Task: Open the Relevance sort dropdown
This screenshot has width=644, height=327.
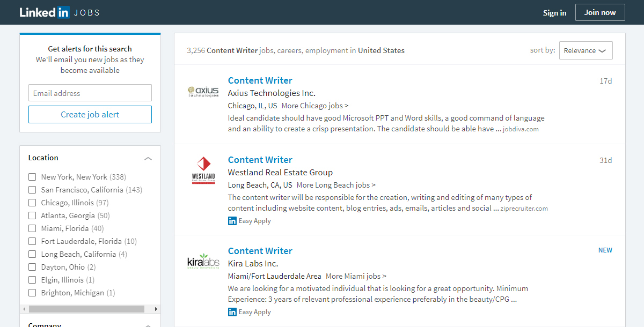Action: point(586,50)
